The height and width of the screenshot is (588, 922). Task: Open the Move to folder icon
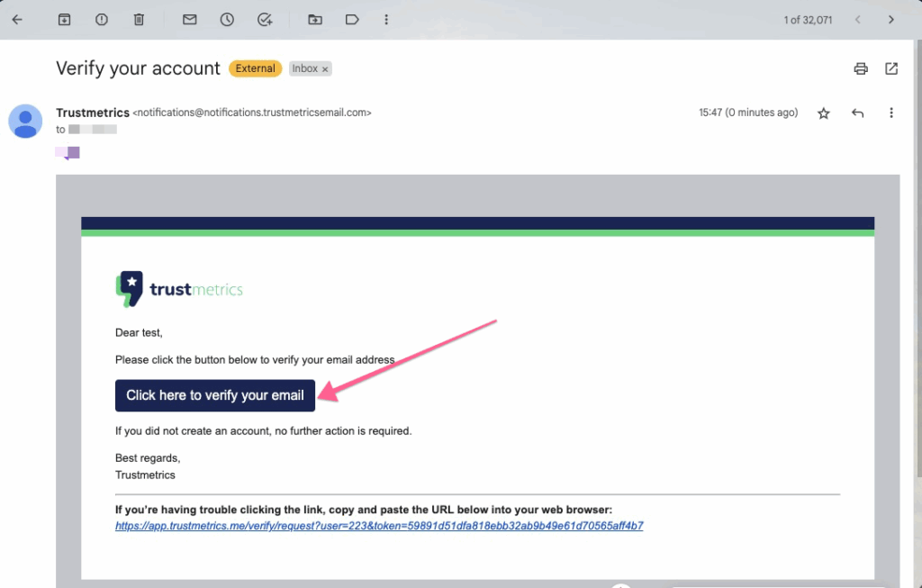tap(314, 19)
